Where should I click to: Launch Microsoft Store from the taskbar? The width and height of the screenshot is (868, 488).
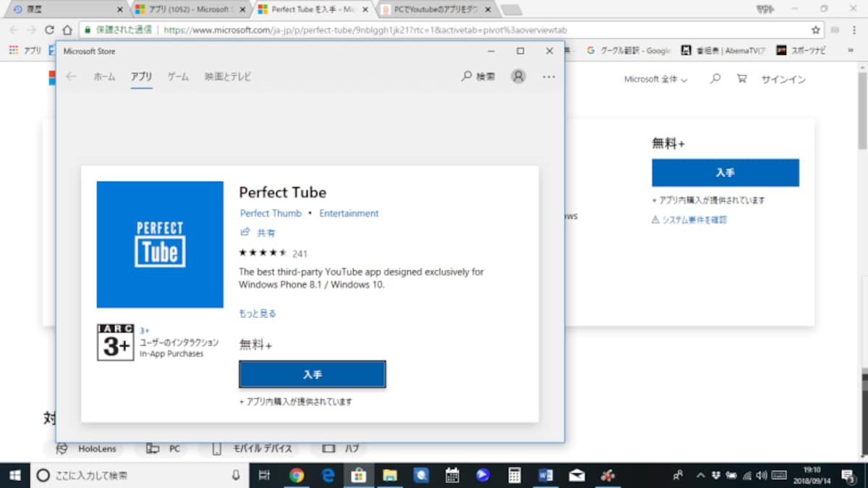pos(357,475)
